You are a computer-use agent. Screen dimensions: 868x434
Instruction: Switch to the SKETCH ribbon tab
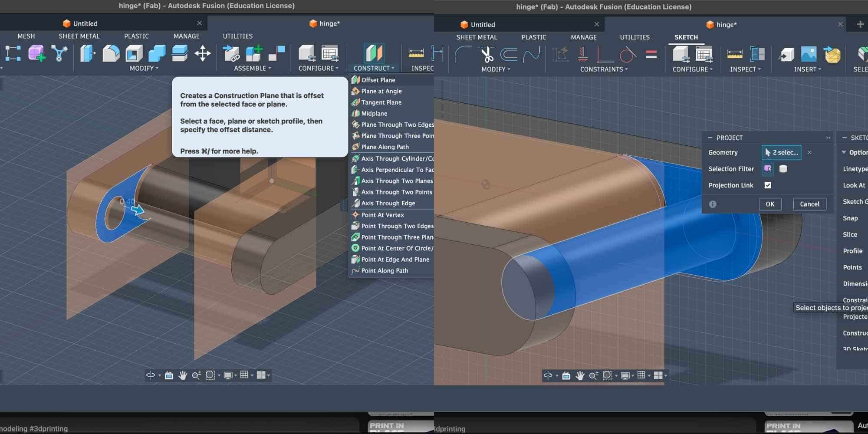click(x=686, y=37)
